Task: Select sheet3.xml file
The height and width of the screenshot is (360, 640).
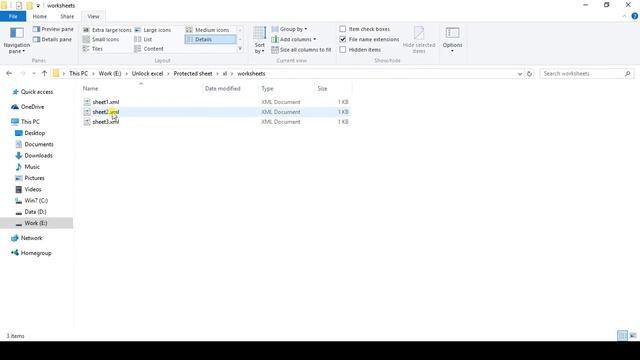Action: click(x=106, y=122)
